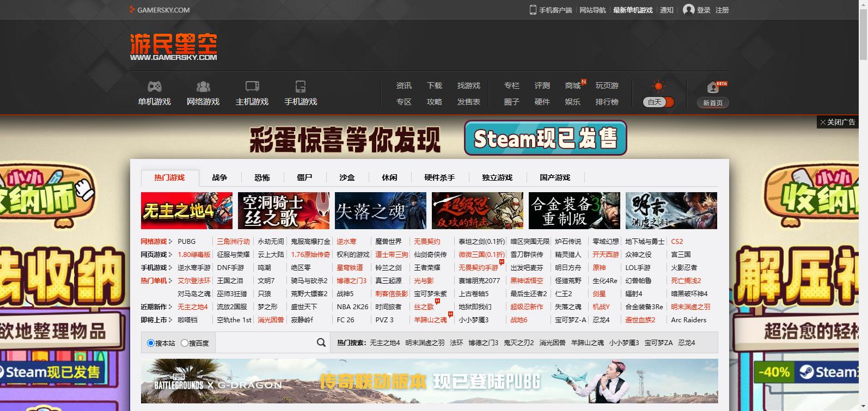Viewport: 868px width, 411px height.
Task: Open 手机游戏 phone icon
Action: (x=301, y=87)
